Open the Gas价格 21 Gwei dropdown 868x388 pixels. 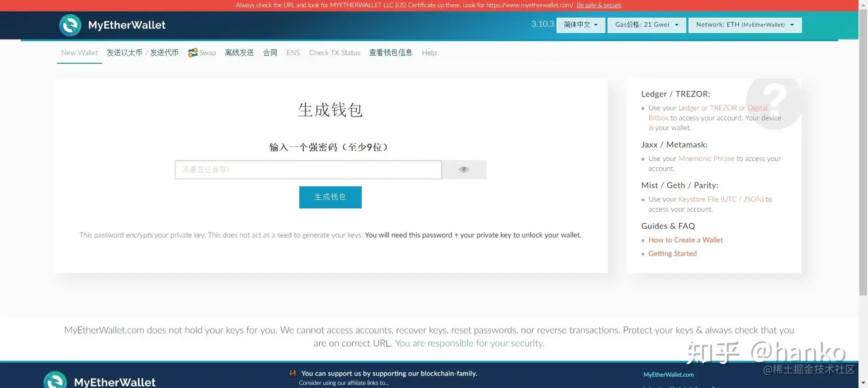[x=646, y=25]
